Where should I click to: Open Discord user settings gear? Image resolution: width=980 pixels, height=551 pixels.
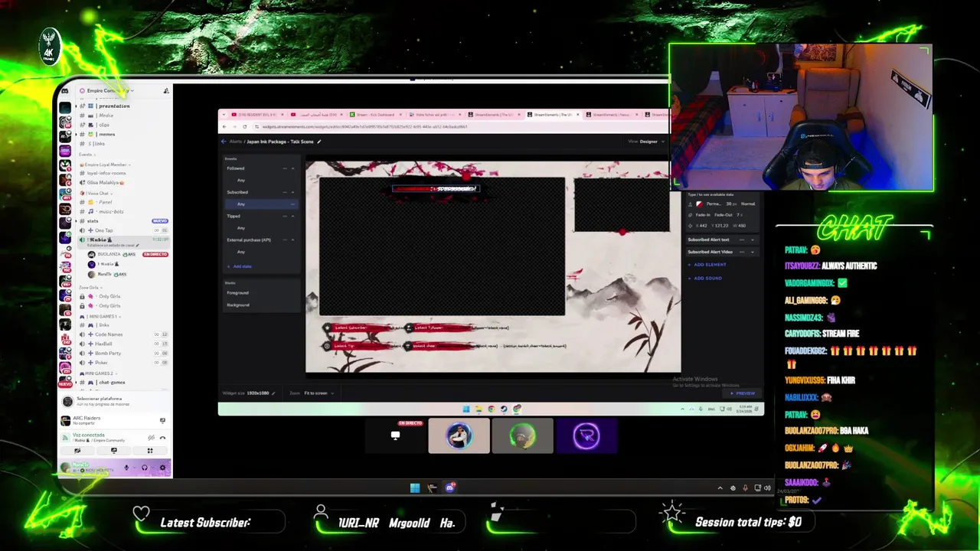tap(162, 468)
